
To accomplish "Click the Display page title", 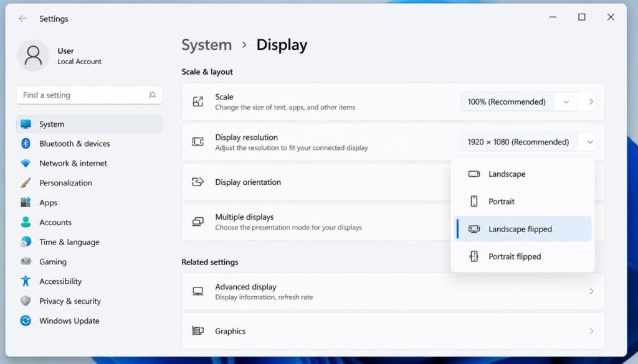I will pos(282,45).
